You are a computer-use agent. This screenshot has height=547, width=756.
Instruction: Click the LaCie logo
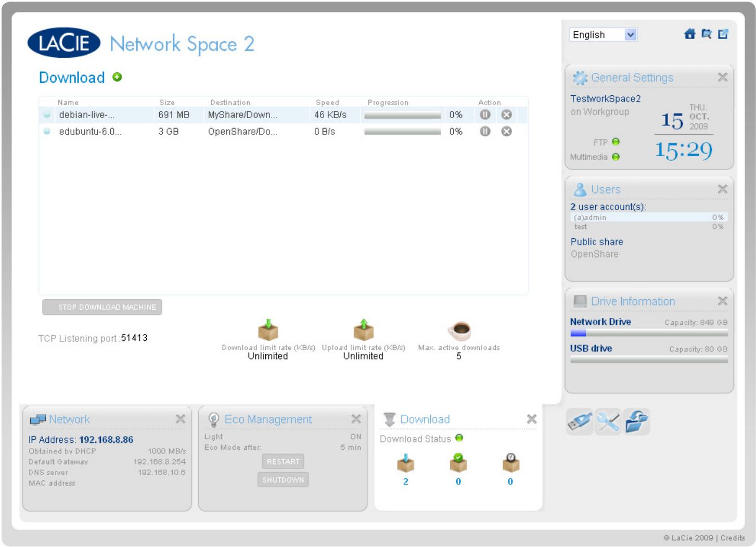(63, 43)
